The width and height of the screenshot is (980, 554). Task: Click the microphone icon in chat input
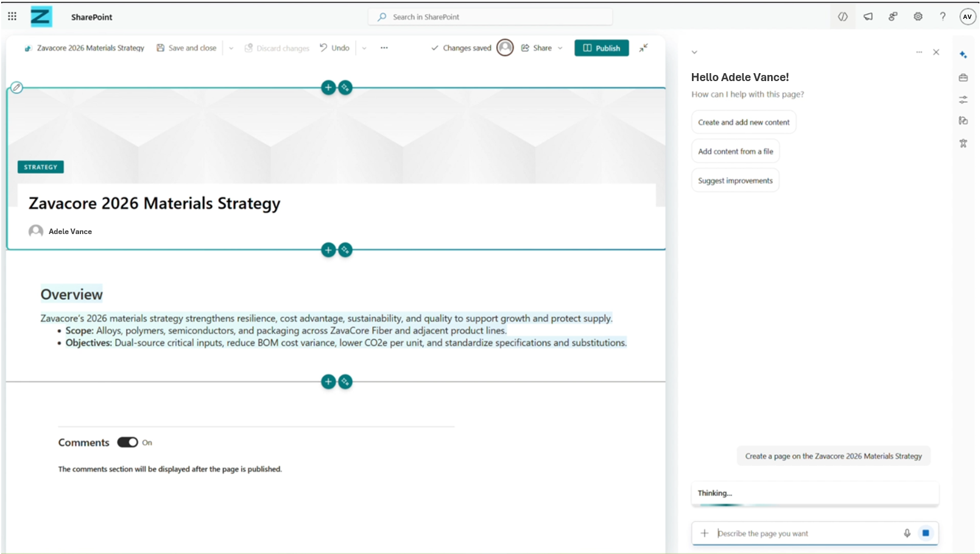pyautogui.click(x=907, y=533)
